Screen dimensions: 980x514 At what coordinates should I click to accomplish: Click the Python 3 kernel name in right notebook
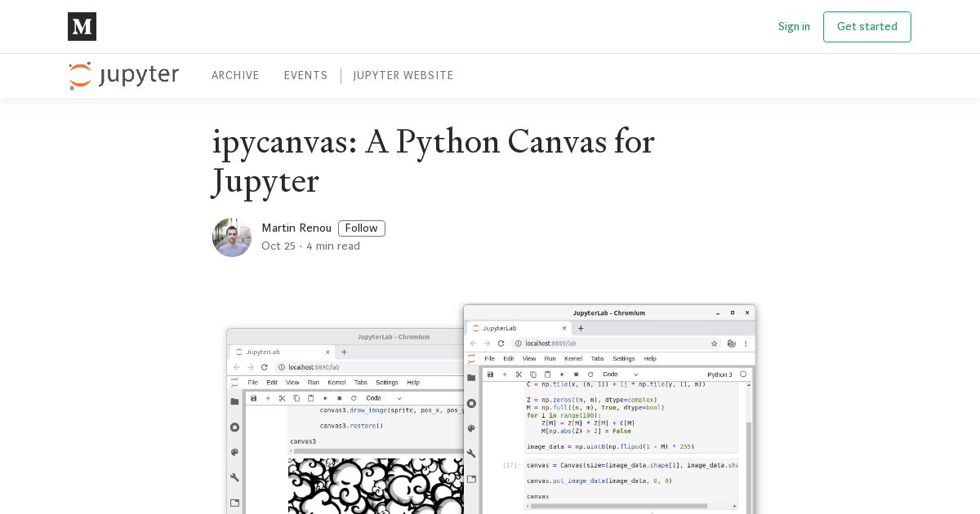point(719,374)
